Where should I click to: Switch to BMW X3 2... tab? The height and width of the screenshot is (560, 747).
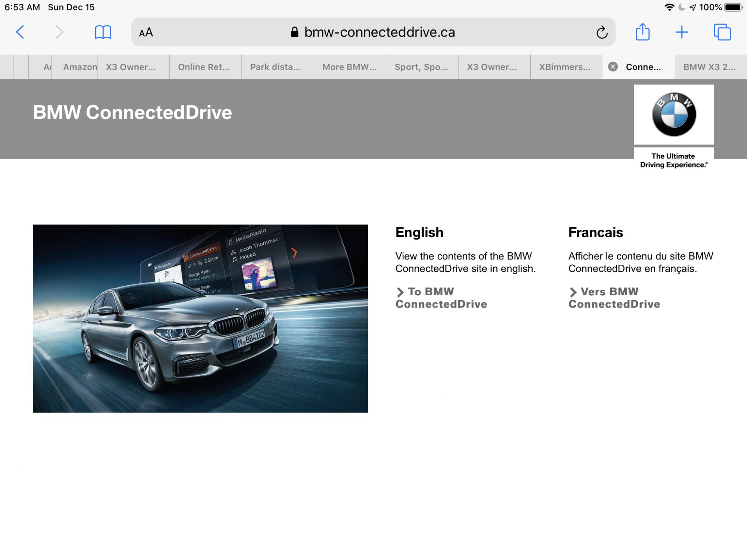(711, 67)
